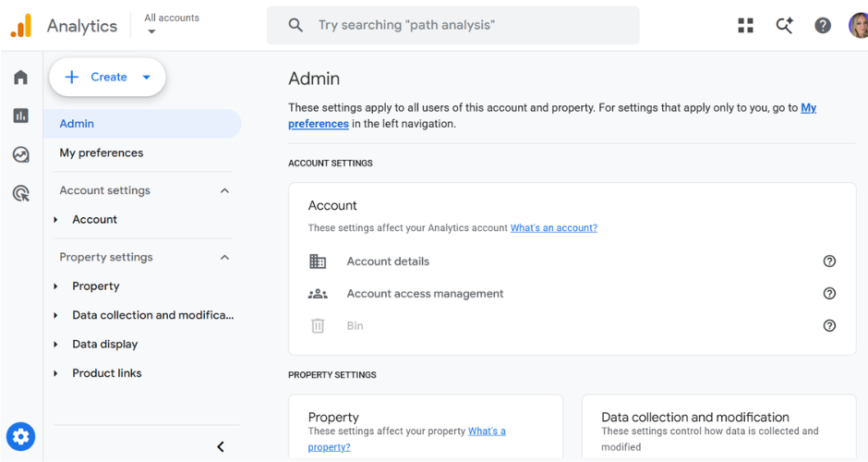The width and height of the screenshot is (868, 462).
Task: Collapse the Account settings section chevron
Action: click(224, 190)
